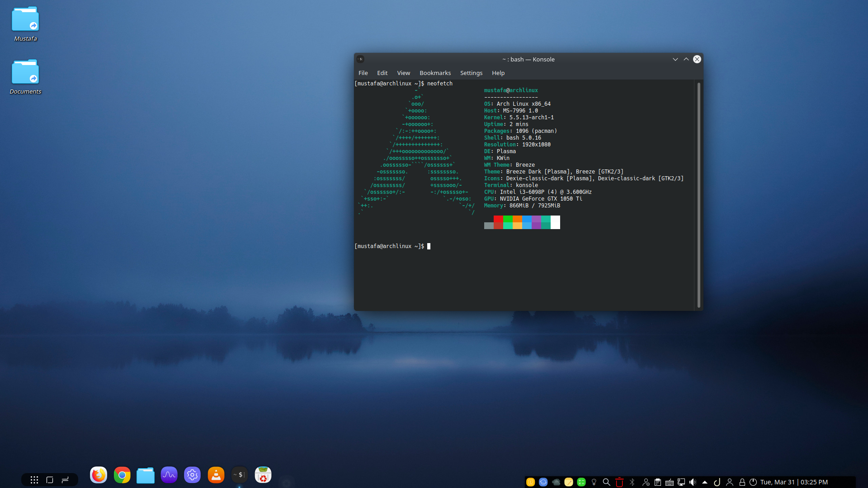868x488 pixels.
Task: Click the magnifier search tray icon
Action: click(607, 482)
